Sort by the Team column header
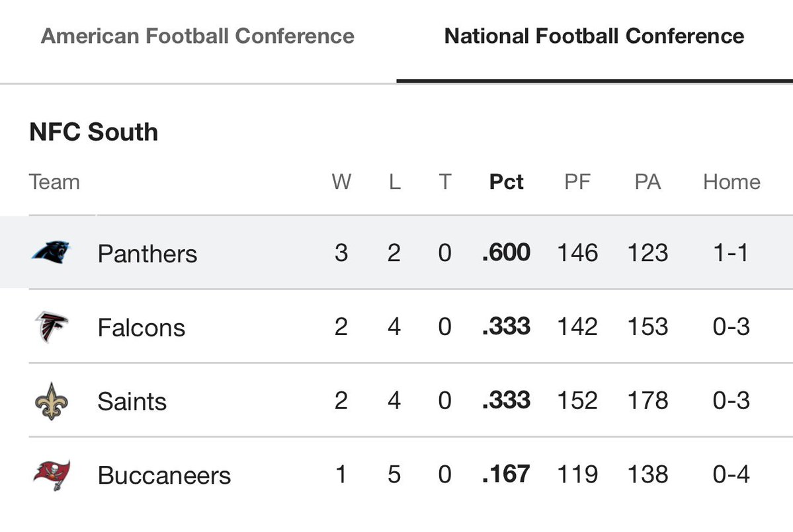Screen dimensions: 793x532 click(x=54, y=182)
